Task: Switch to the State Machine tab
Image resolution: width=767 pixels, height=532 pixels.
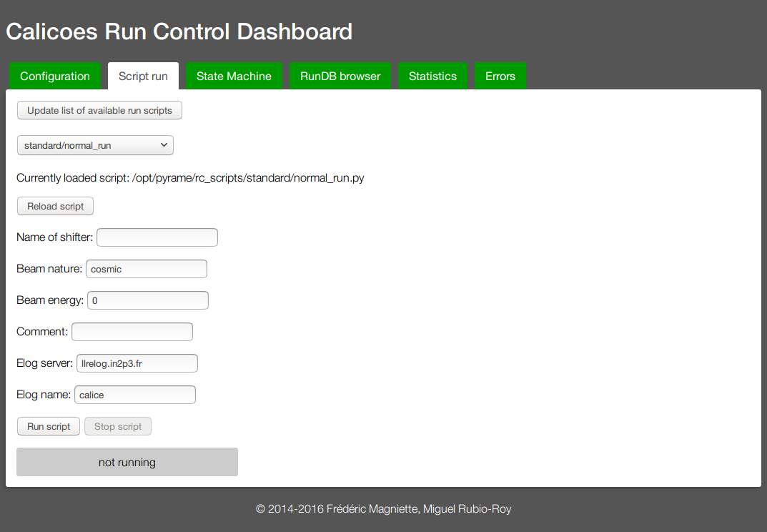Action: 234,76
